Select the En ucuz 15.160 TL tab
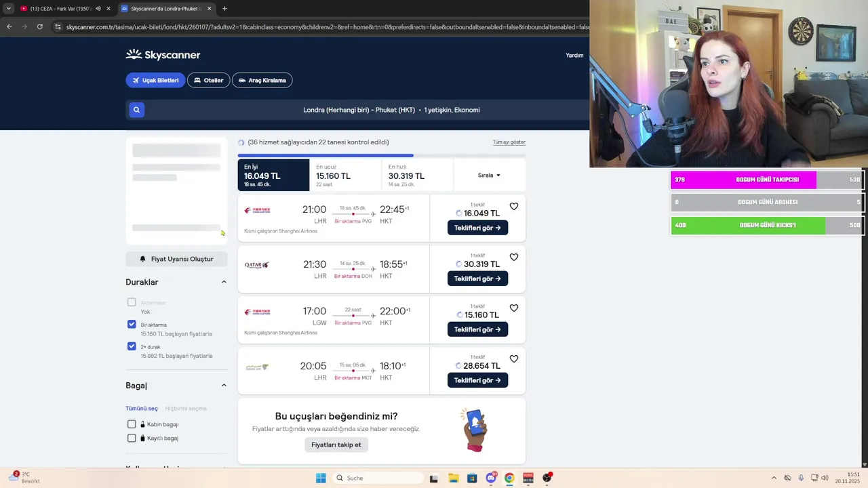Image resolution: width=868 pixels, height=488 pixels. (x=345, y=175)
